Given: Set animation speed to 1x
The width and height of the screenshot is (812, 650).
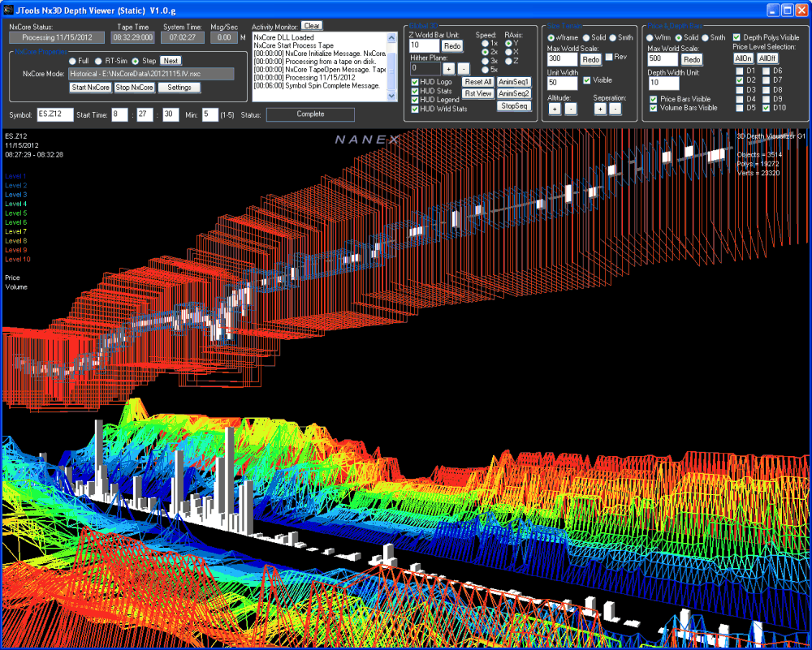Looking at the screenshot, I should (485, 44).
